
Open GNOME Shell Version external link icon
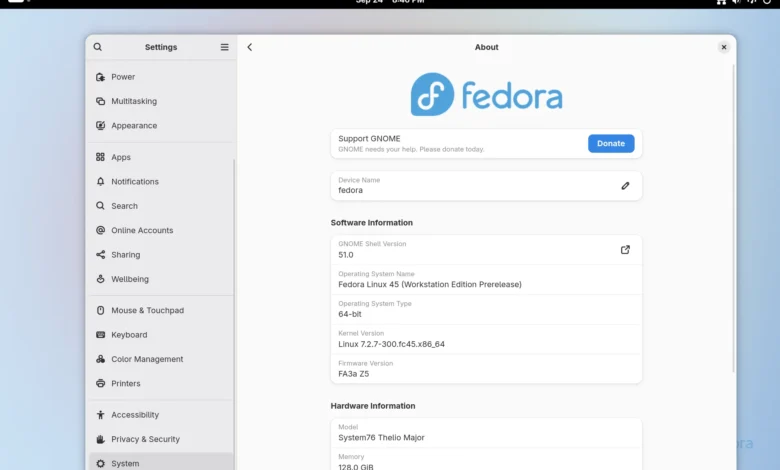[625, 250]
